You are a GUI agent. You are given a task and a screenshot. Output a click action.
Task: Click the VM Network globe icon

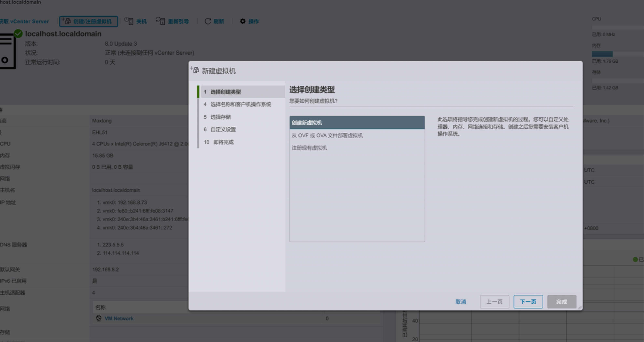(x=99, y=318)
